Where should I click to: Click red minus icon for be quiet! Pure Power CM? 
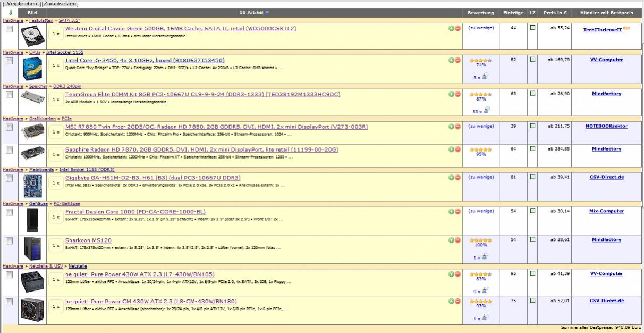[x=457, y=302]
